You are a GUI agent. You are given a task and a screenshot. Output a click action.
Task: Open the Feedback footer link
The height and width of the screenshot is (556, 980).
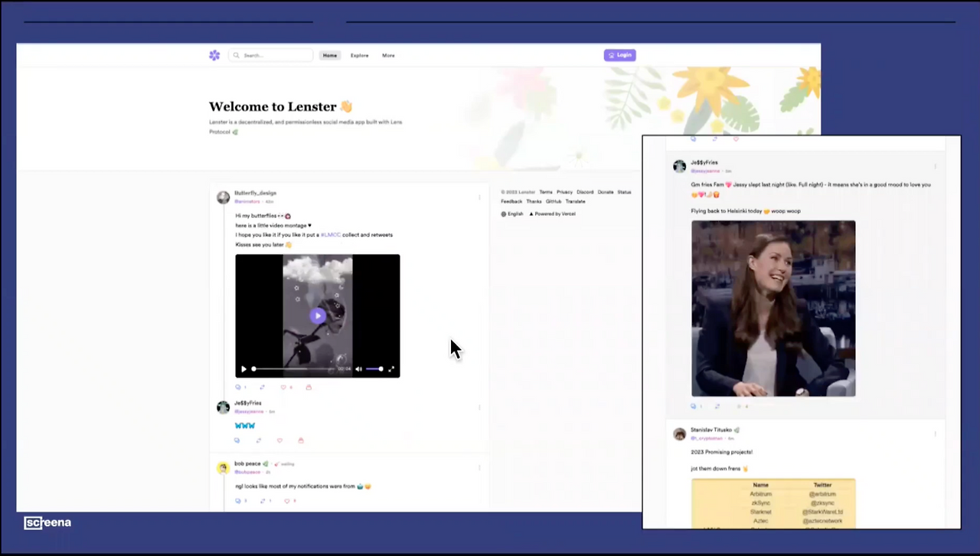coord(511,201)
